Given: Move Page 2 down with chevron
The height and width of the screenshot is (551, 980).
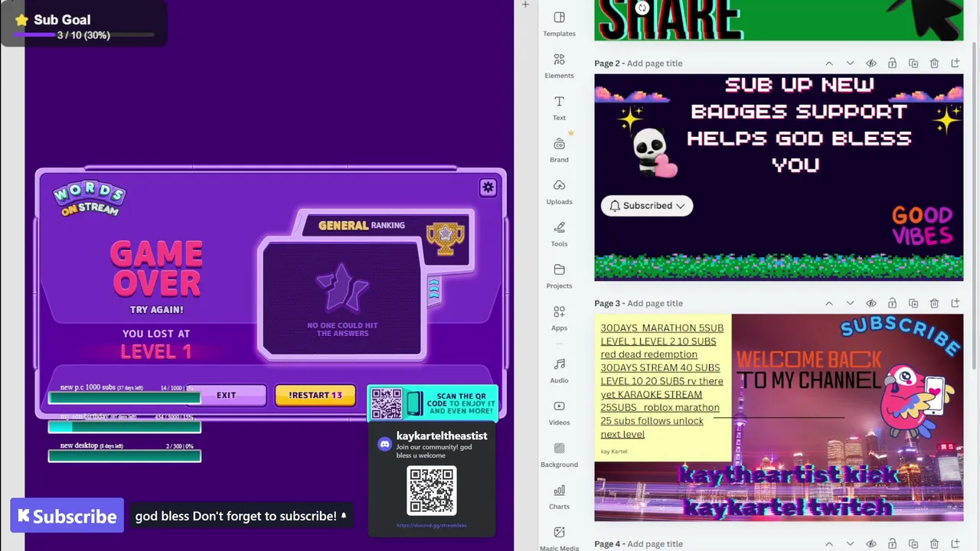Looking at the screenshot, I should (x=850, y=64).
